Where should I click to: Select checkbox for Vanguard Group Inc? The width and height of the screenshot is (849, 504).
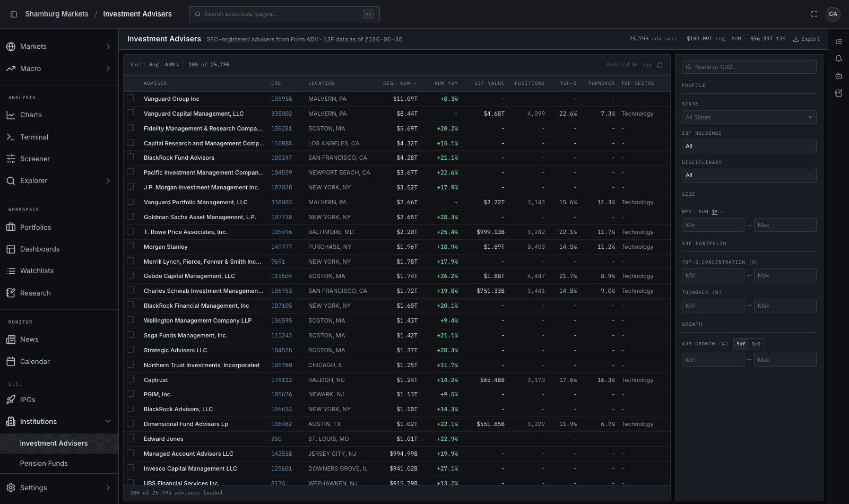click(130, 98)
